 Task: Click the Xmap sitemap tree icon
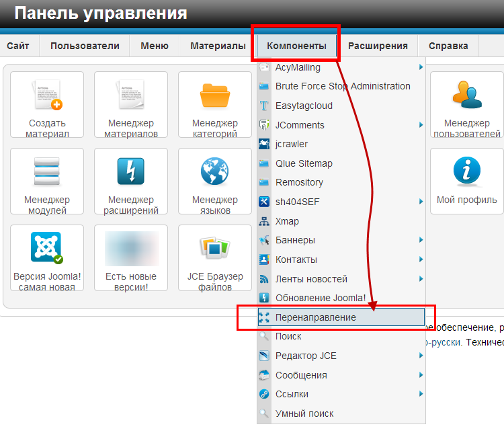point(264,221)
